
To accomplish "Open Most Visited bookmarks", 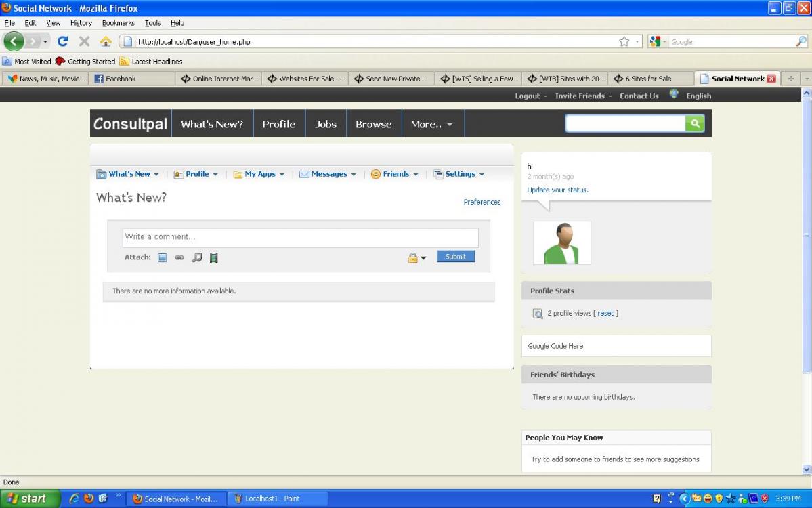I will (x=27, y=61).
